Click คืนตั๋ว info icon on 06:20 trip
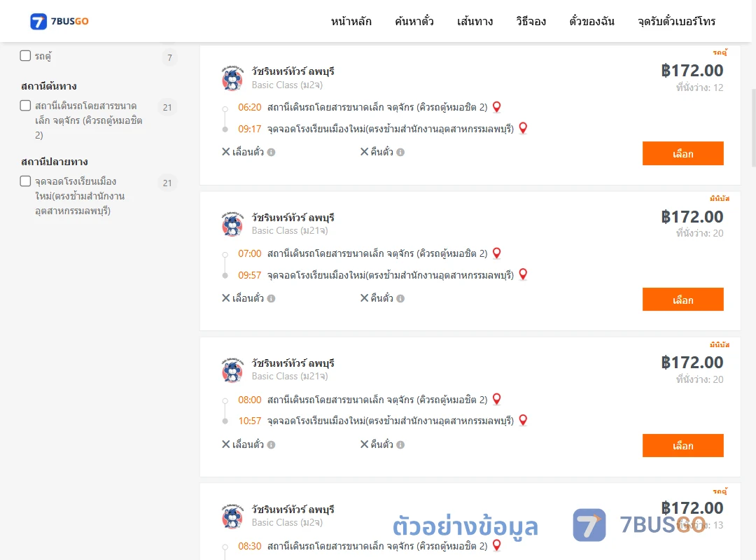This screenshot has width=756, height=560. click(x=400, y=153)
